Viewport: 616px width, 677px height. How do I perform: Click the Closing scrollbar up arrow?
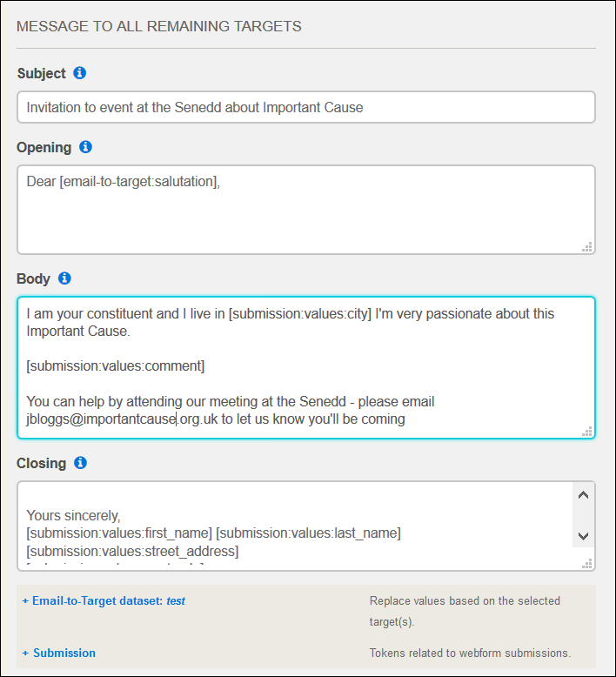coord(583,495)
